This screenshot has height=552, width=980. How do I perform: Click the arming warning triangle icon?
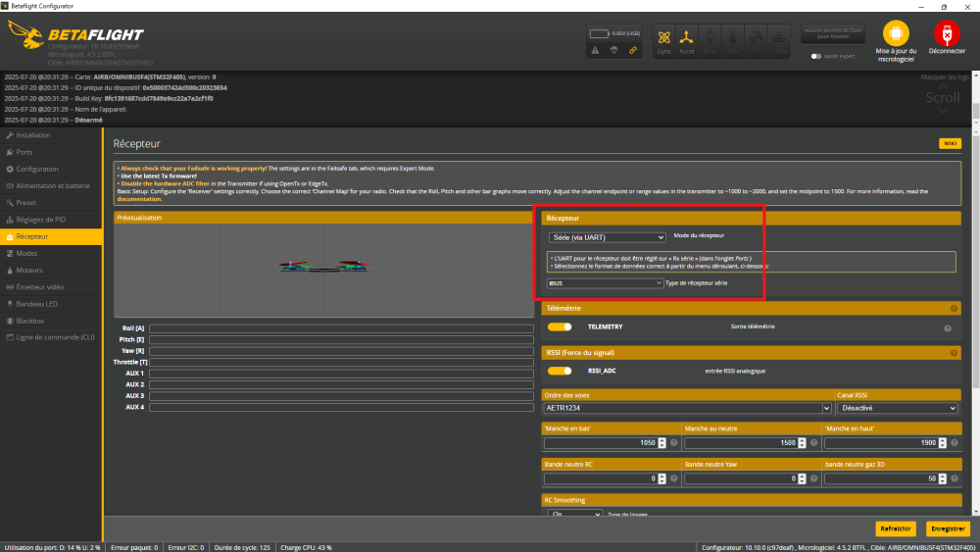click(595, 49)
